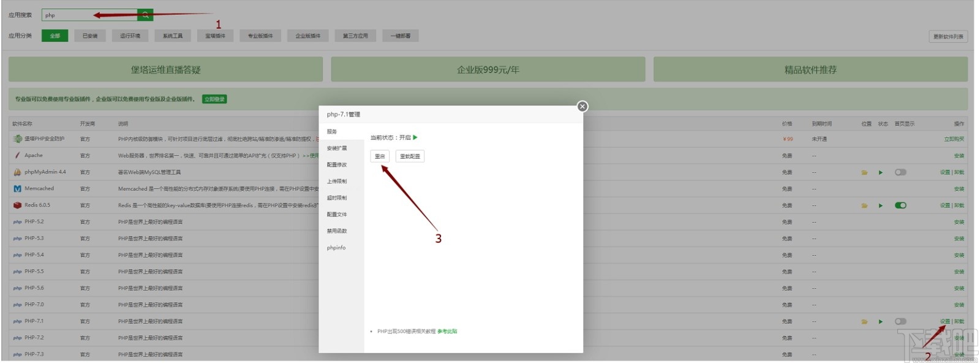Open the 超时限制 tab in dialog
Image resolution: width=980 pixels, height=363 pixels.
coord(341,198)
